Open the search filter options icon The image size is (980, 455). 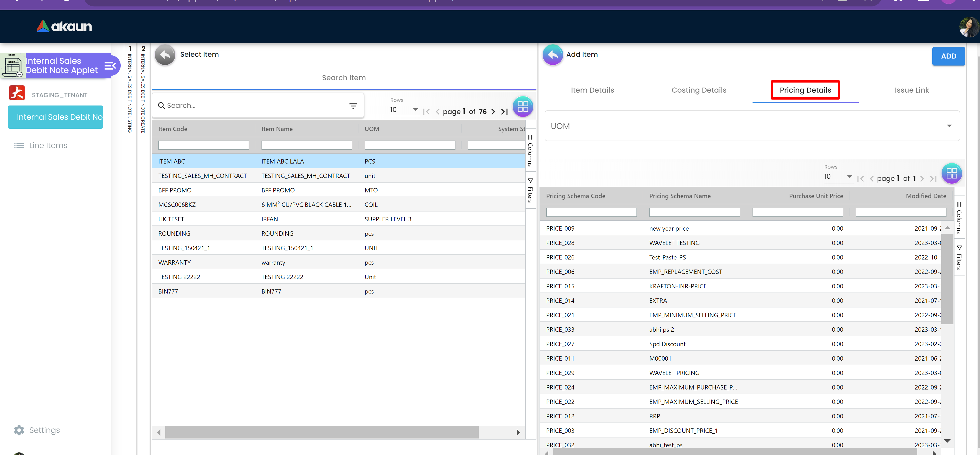(353, 106)
